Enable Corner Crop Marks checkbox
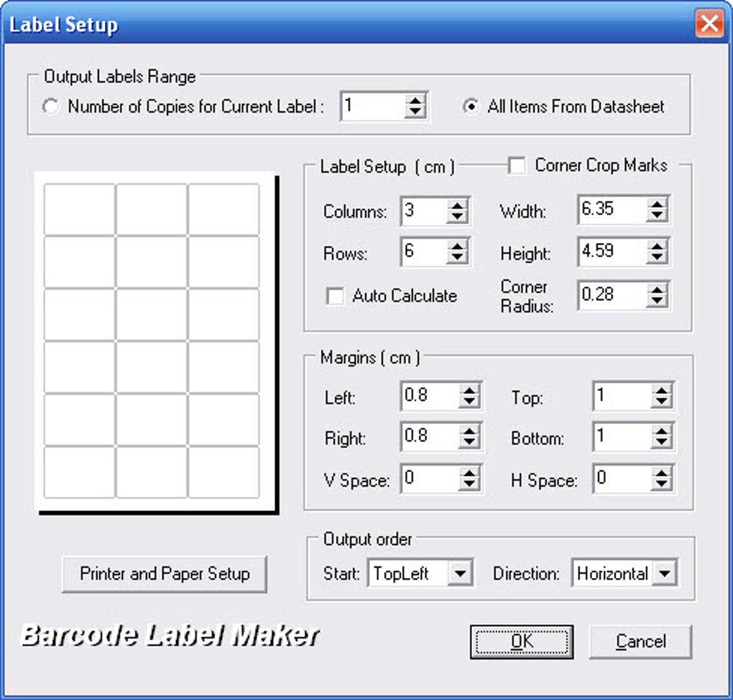 [517, 165]
